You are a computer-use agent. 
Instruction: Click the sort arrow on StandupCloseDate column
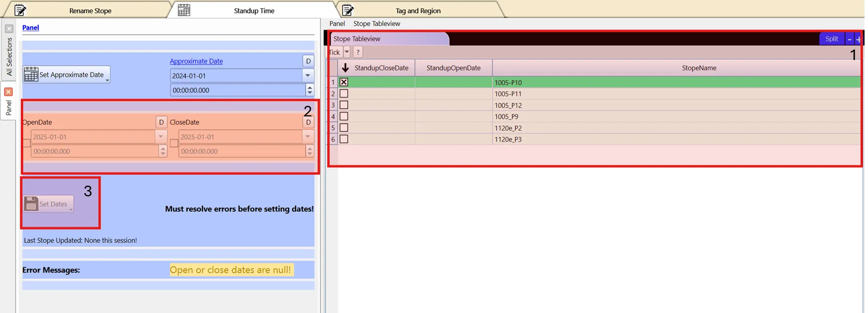coord(345,68)
